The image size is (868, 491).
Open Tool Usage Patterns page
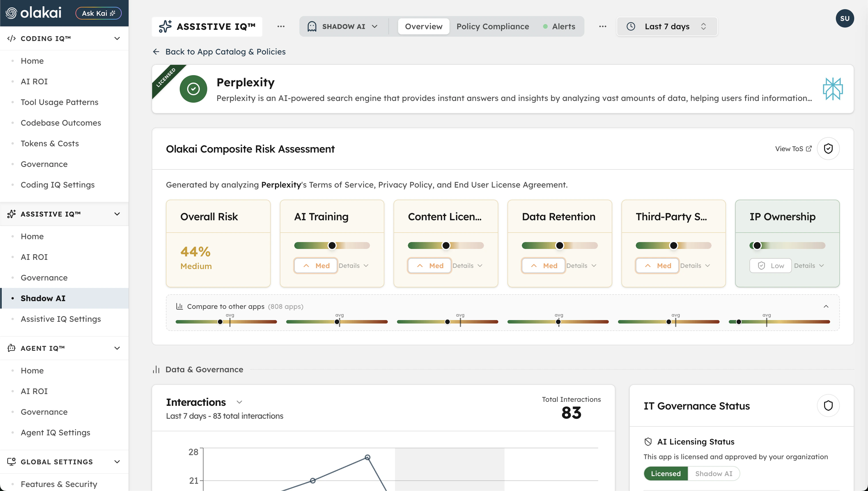click(x=59, y=102)
